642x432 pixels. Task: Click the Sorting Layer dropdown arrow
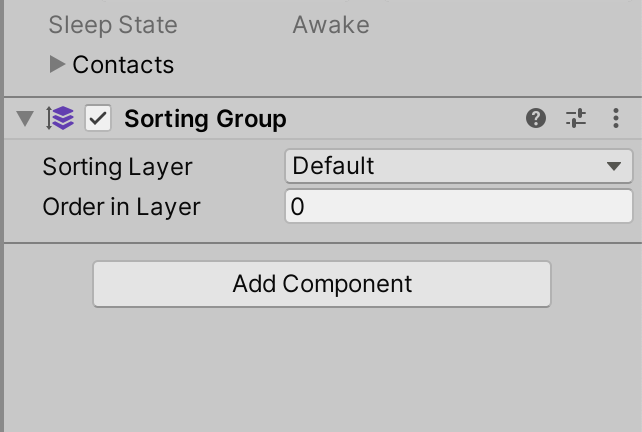pos(614,166)
